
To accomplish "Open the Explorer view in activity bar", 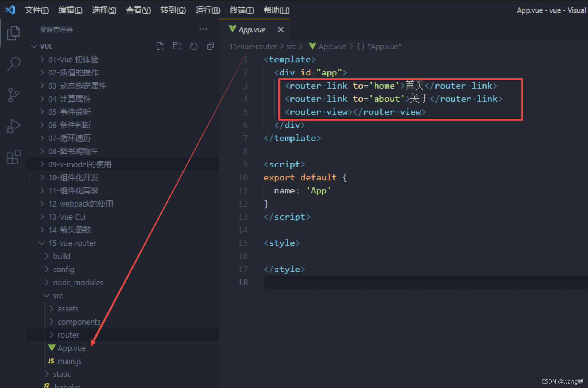I will pos(13,33).
